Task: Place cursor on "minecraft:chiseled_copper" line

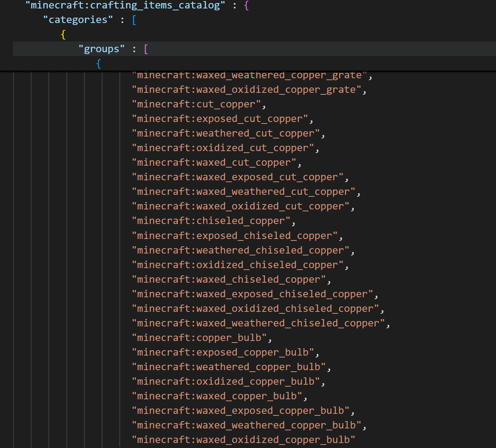Action: [211, 221]
